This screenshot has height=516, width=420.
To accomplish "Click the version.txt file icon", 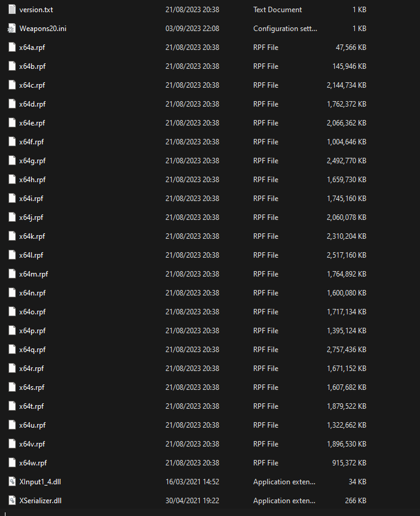I will [x=12, y=10].
